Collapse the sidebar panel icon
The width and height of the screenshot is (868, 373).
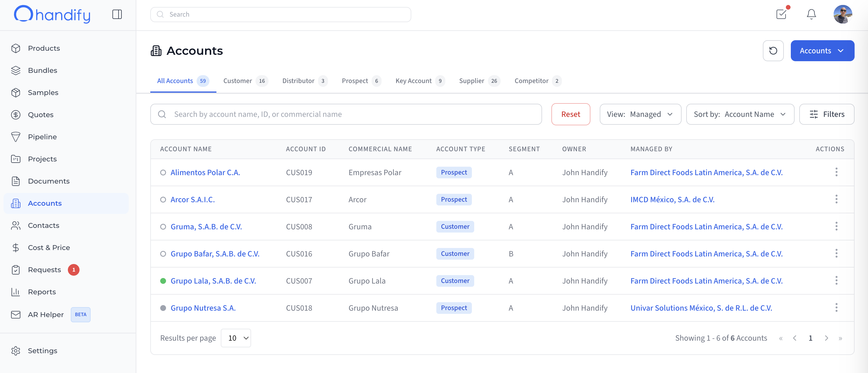click(117, 15)
